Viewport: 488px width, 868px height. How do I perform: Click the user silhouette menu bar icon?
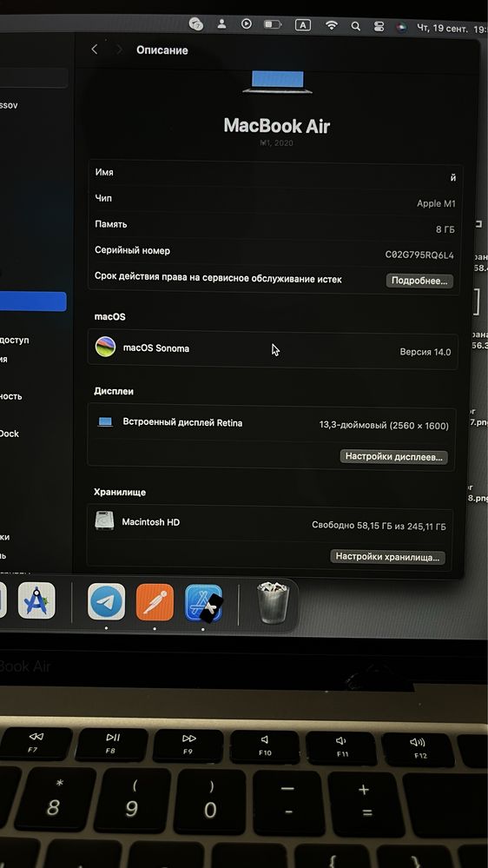point(221,23)
